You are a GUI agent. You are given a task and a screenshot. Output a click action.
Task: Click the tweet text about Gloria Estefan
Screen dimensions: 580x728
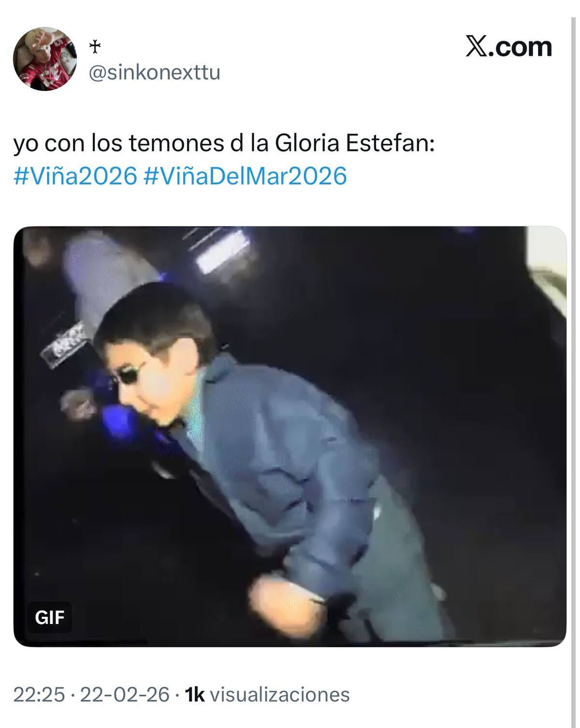tap(224, 144)
